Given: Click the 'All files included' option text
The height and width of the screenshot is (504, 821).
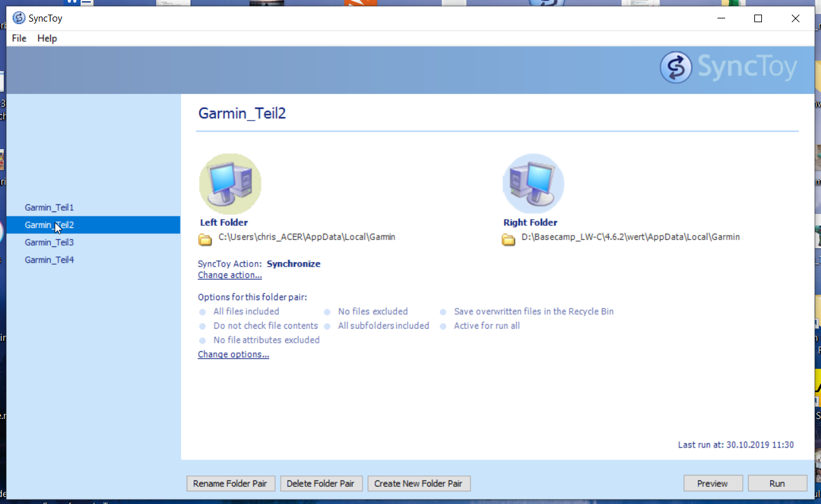Looking at the screenshot, I should [x=246, y=312].
